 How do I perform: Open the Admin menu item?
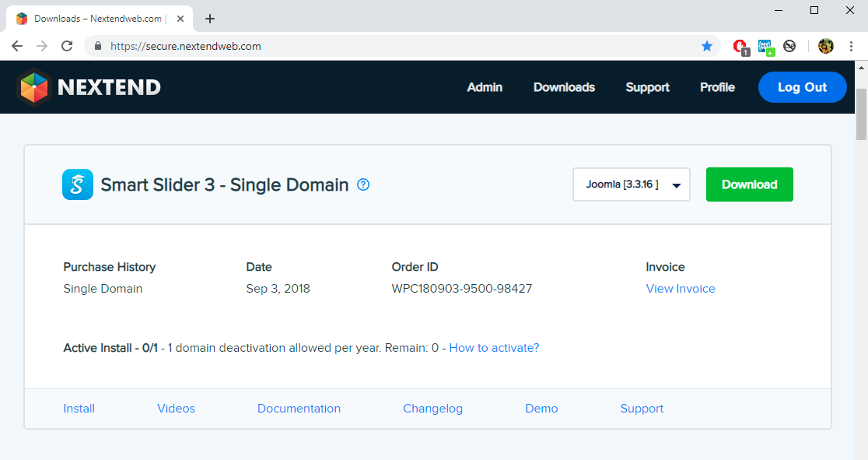485,87
